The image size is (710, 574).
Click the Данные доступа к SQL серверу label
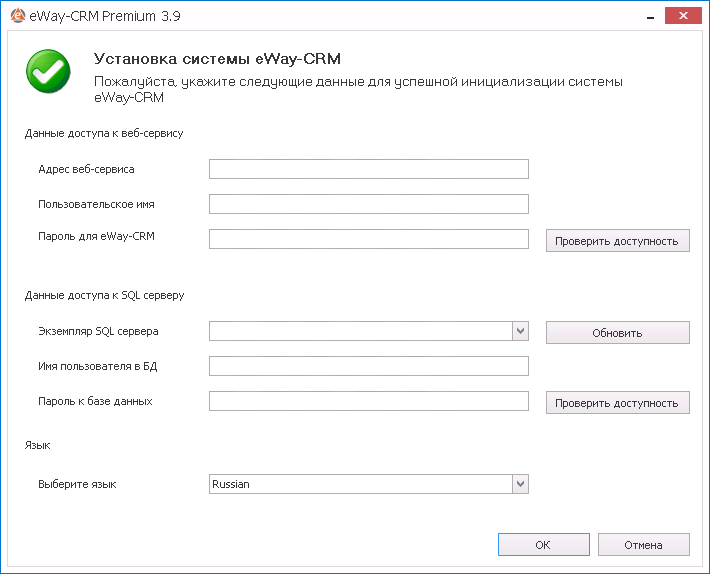click(x=105, y=295)
